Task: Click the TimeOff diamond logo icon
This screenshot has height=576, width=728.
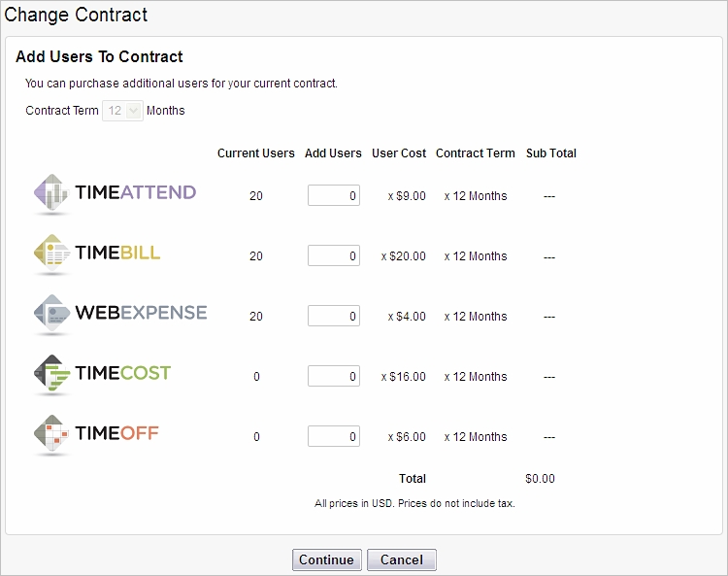Action: (x=51, y=433)
